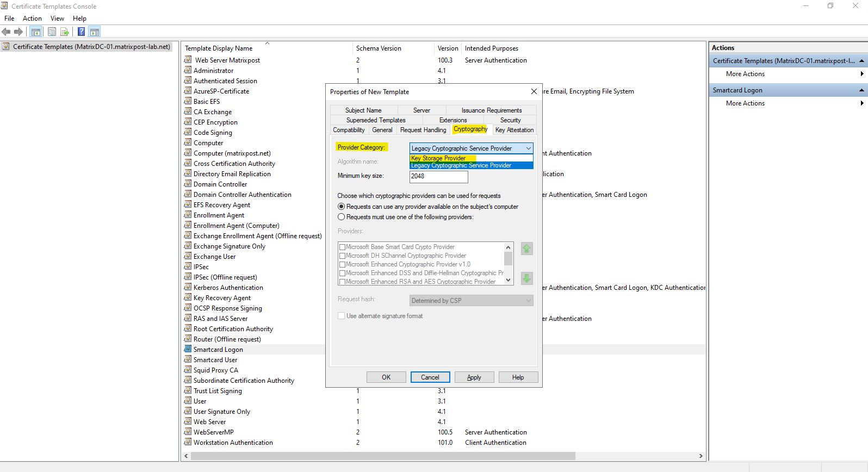Click the Minimum key size field
Screen dimensions: 868x472
[438, 176]
